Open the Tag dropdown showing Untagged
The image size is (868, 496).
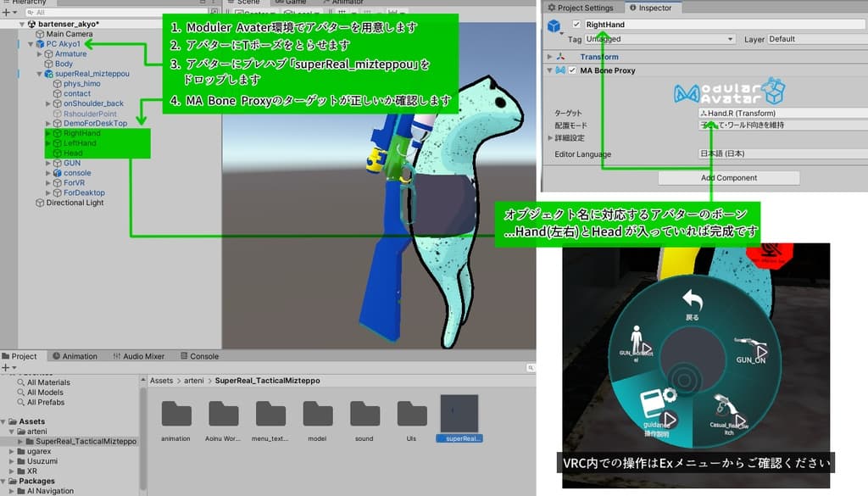tap(659, 39)
